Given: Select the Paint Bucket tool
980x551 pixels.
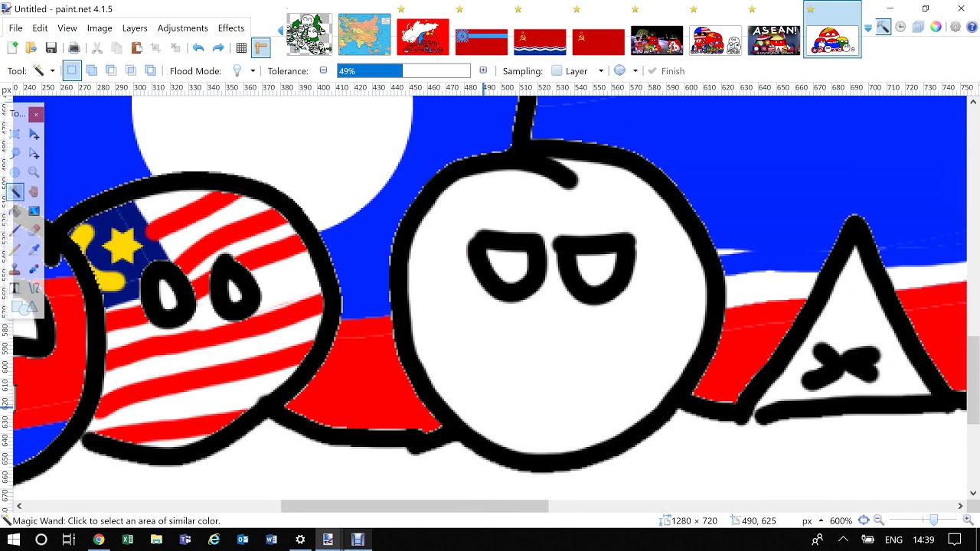Looking at the screenshot, I should [15, 210].
